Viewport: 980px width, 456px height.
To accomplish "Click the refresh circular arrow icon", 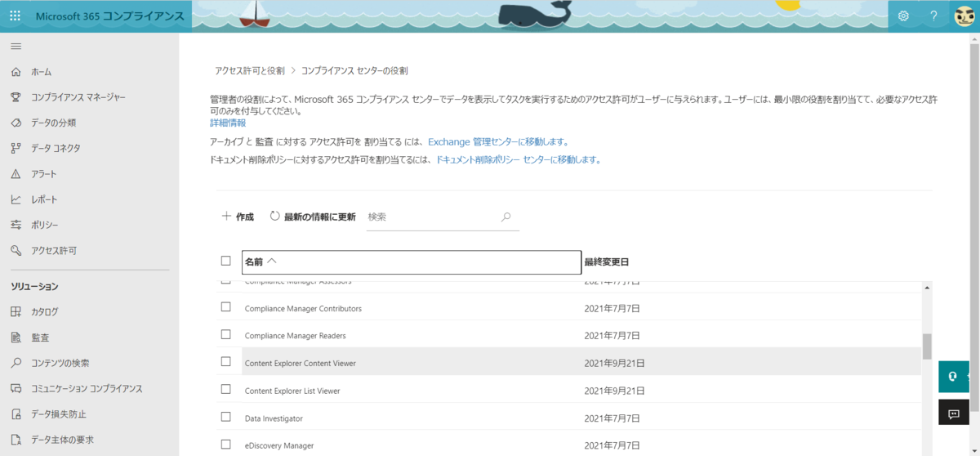I will [274, 217].
